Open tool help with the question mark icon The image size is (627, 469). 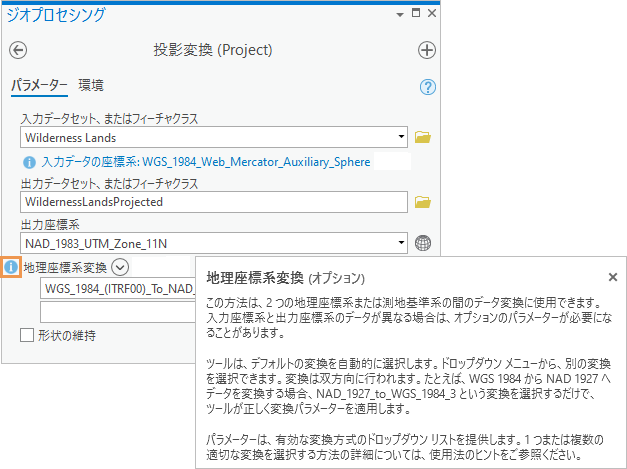click(x=429, y=87)
